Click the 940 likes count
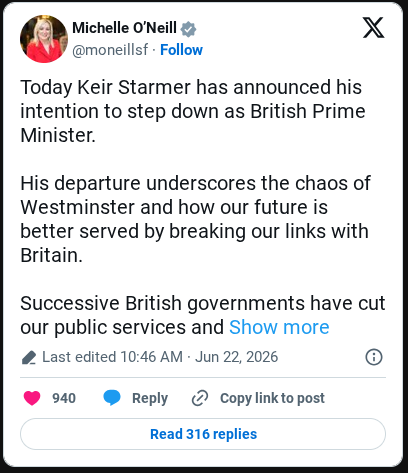 click(64, 398)
